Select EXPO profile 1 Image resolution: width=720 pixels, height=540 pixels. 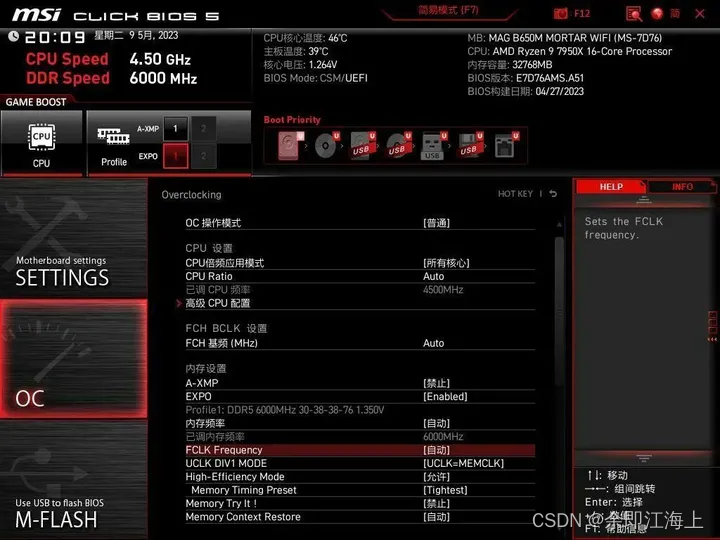tap(175, 156)
